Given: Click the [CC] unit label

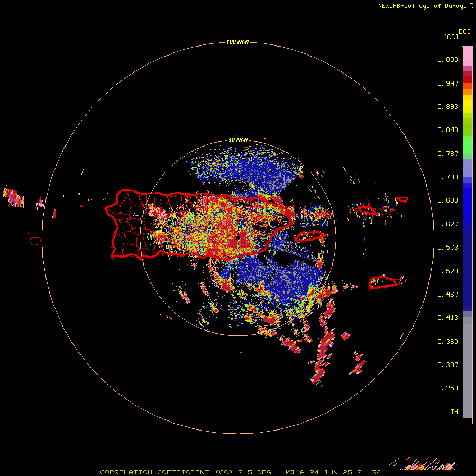Looking at the screenshot, I should (451, 36).
